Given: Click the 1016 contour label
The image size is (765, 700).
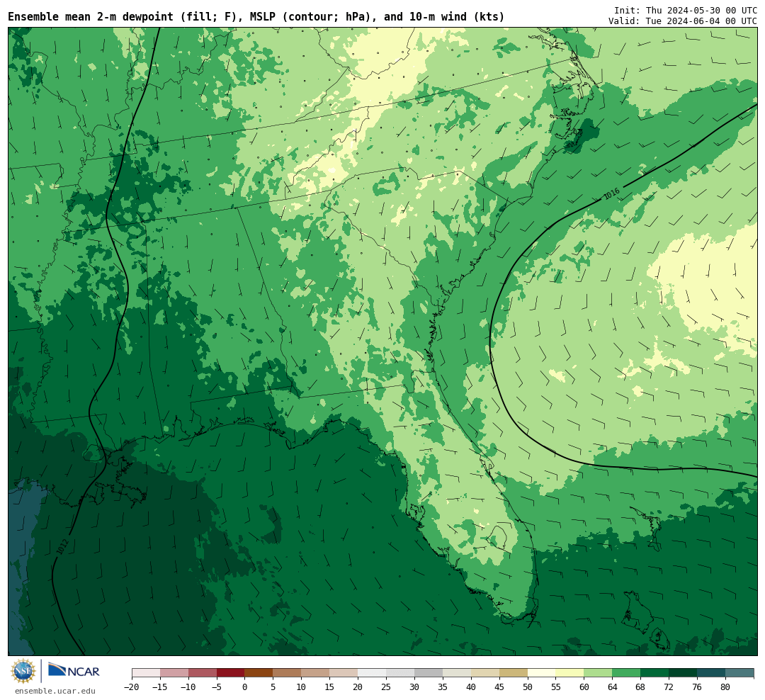Looking at the screenshot, I should [611, 194].
